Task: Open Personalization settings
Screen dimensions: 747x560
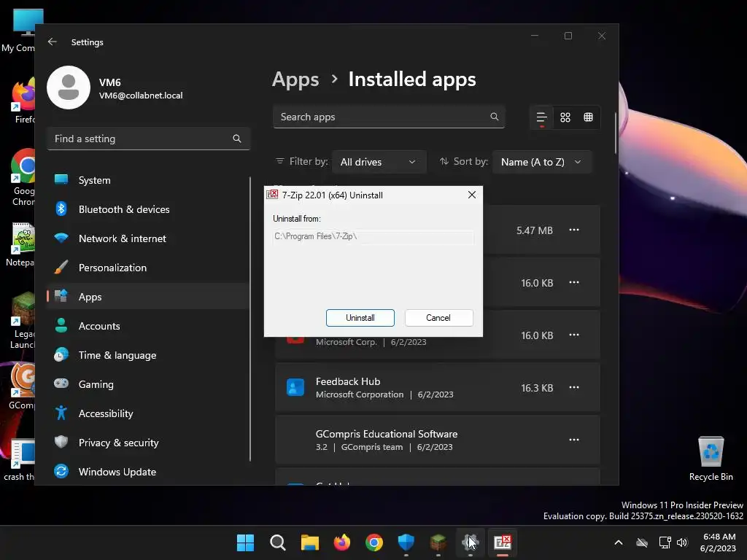Action: tap(148, 268)
